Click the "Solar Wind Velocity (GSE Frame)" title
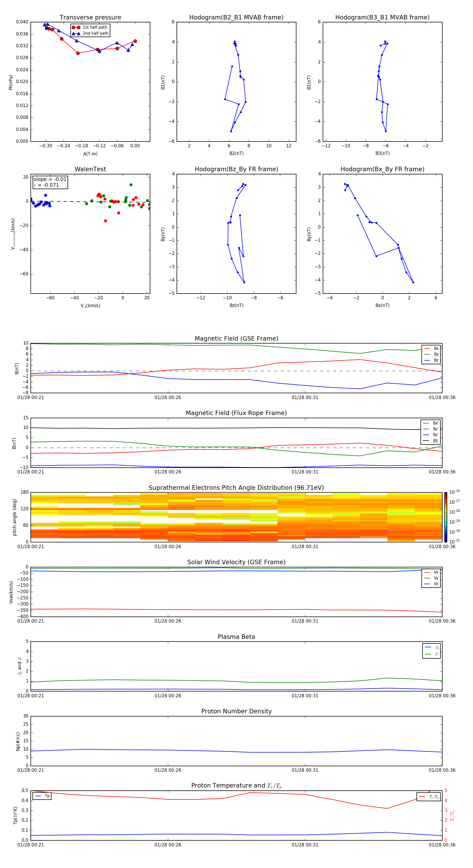The image size is (473, 868). [236, 562]
